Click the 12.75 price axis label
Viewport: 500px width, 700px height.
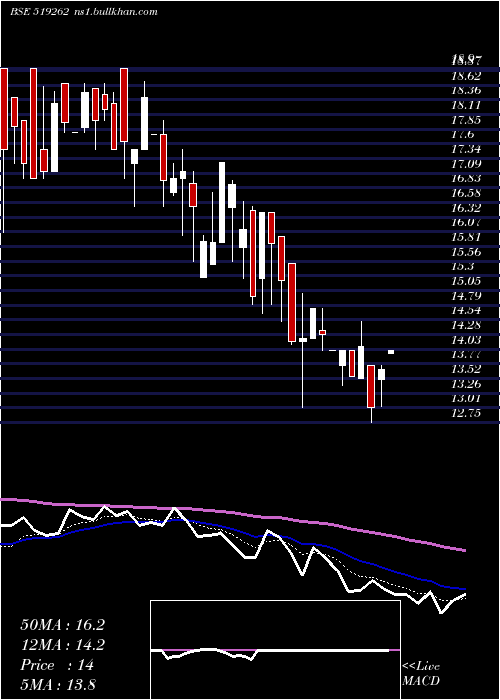[466, 413]
